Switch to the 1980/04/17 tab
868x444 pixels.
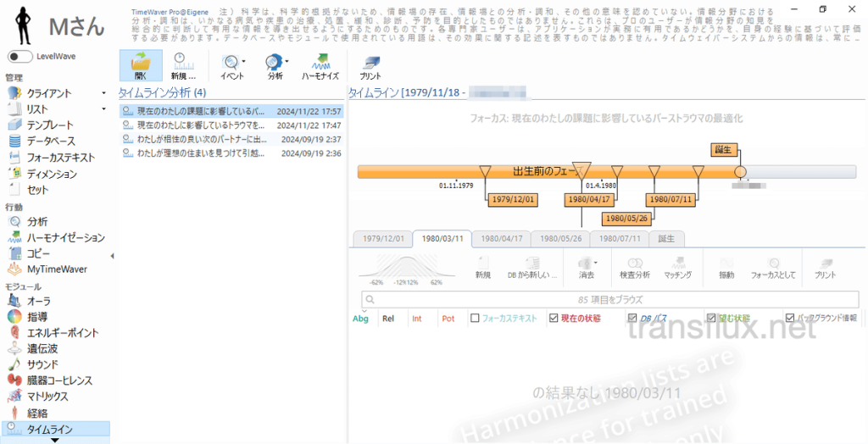coord(502,239)
